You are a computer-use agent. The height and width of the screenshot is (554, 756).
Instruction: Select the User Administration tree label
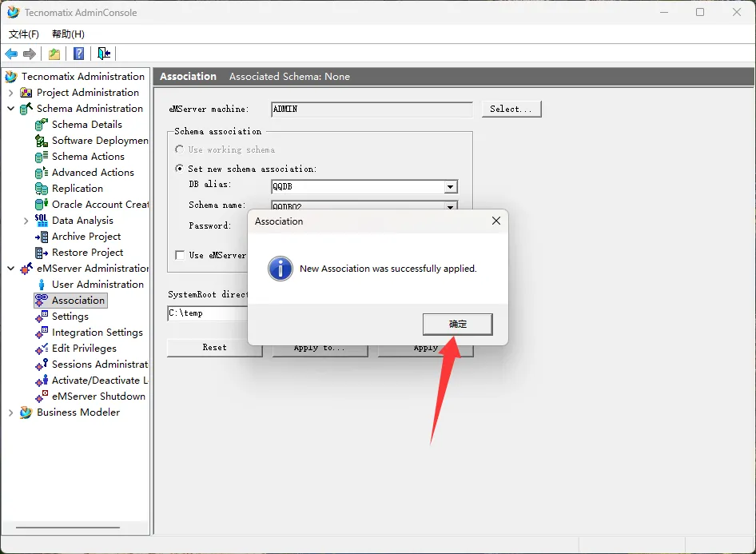pos(97,285)
